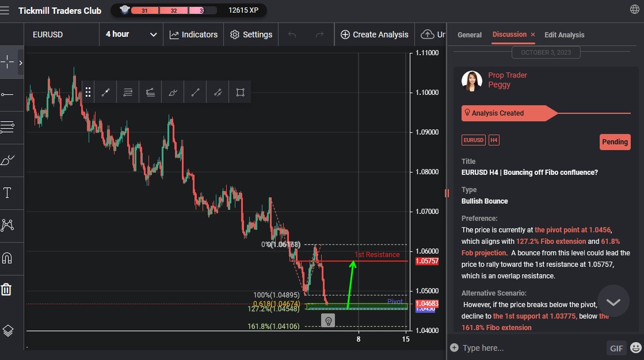Close the Discussion tab
644x360 pixels.
533,35
